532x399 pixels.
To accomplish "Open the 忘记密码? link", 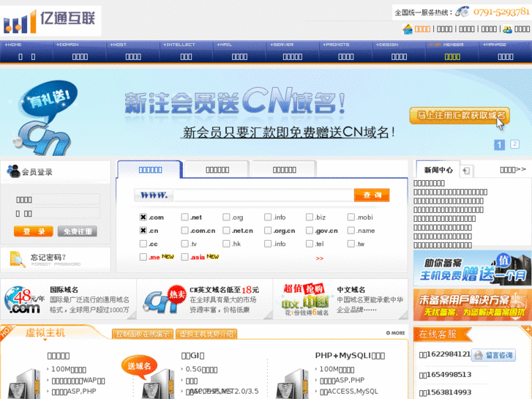I will [48, 257].
